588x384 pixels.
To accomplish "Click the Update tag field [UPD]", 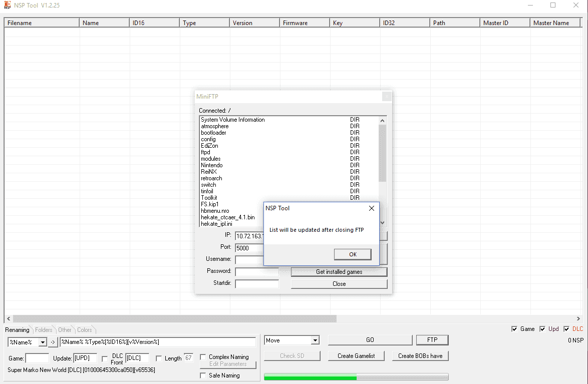I will [x=85, y=358].
